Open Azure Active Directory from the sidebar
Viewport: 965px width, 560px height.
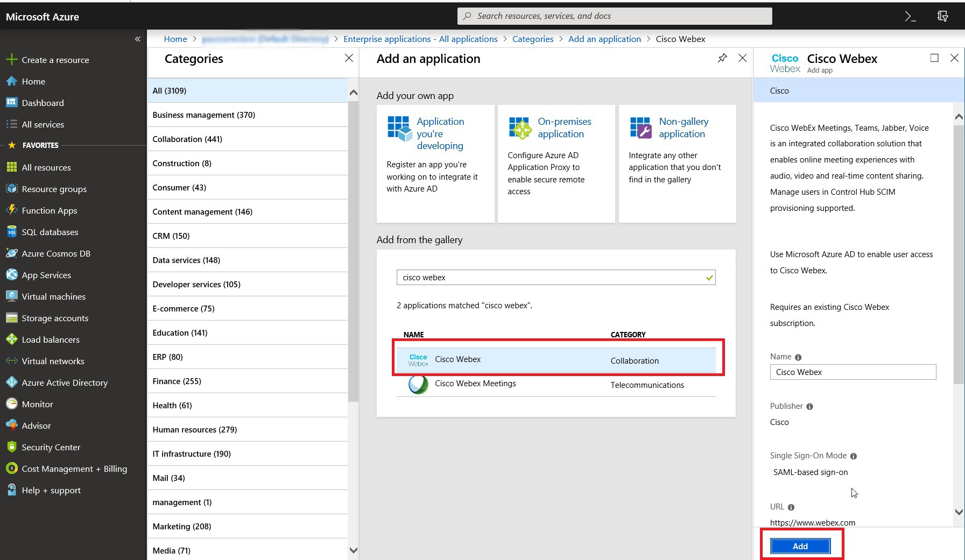tap(64, 382)
